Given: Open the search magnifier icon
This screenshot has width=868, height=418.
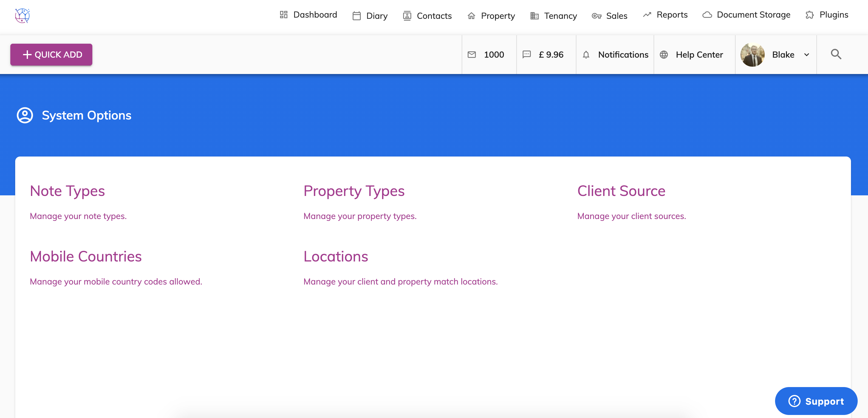Looking at the screenshot, I should click(x=836, y=55).
